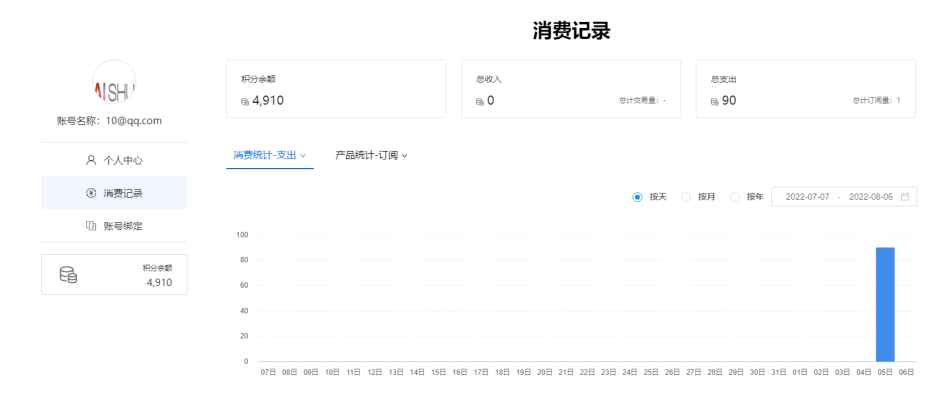Image resolution: width=947 pixels, height=398 pixels.
Task: Click the 100 y-axis value
Action: click(243, 235)
